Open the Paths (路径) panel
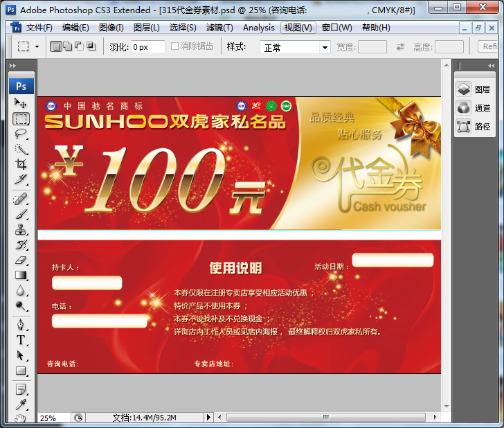The height and width of the screenshot is (428, 504). (x=474, y=127)
